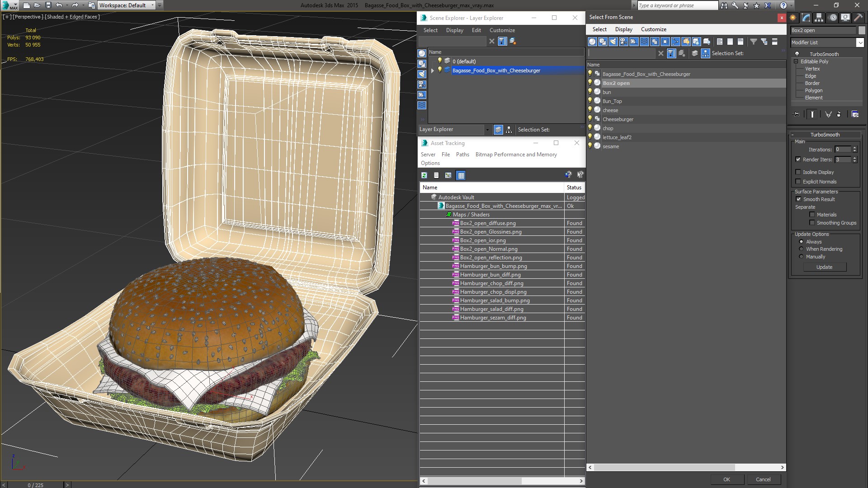Select the Always update option
This screenshot has width=868, height=488.
[x=801, y=242]
